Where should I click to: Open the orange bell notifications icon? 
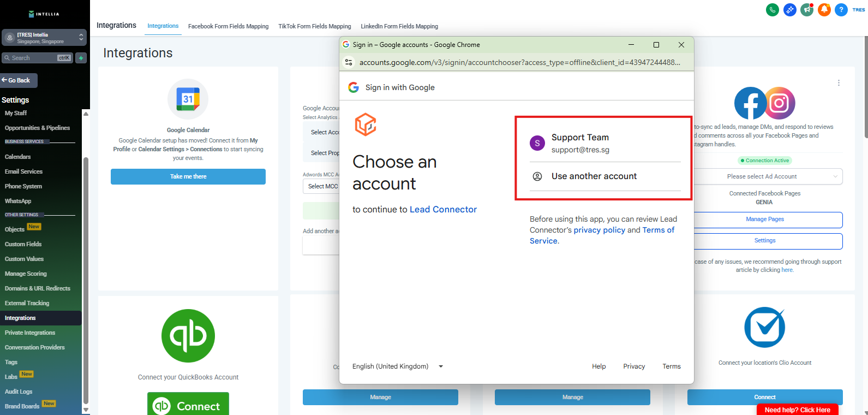[824, 10]
